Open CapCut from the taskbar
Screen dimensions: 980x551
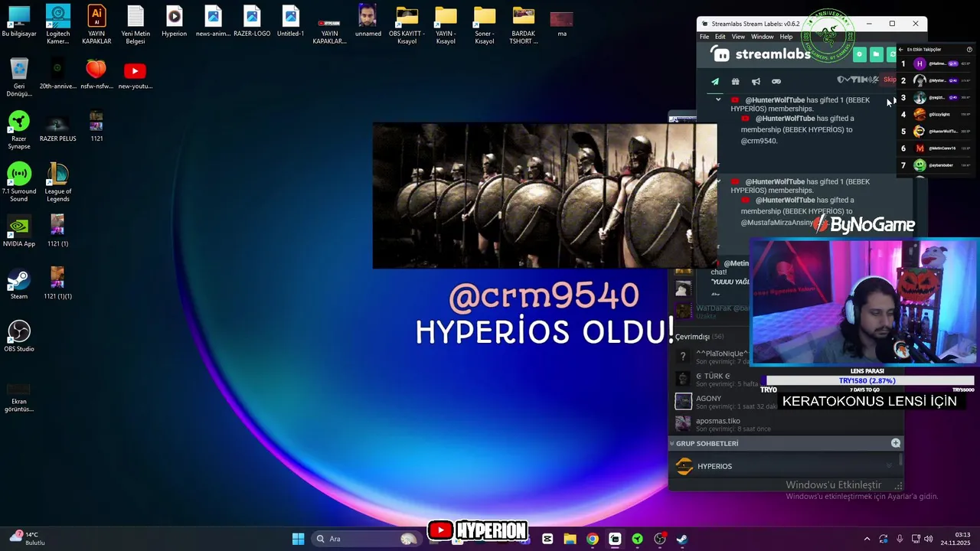(x=547, y=539)
